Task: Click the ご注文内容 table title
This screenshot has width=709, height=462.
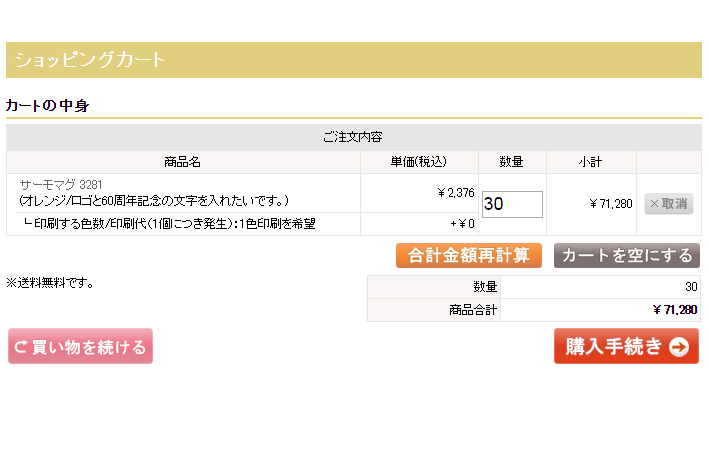Action: coord(353,137)
